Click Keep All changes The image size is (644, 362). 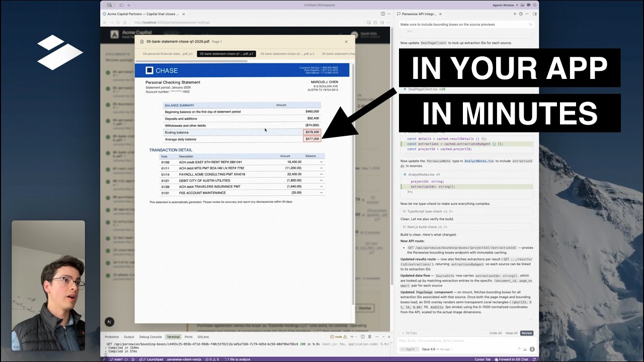tap(512, 333)
